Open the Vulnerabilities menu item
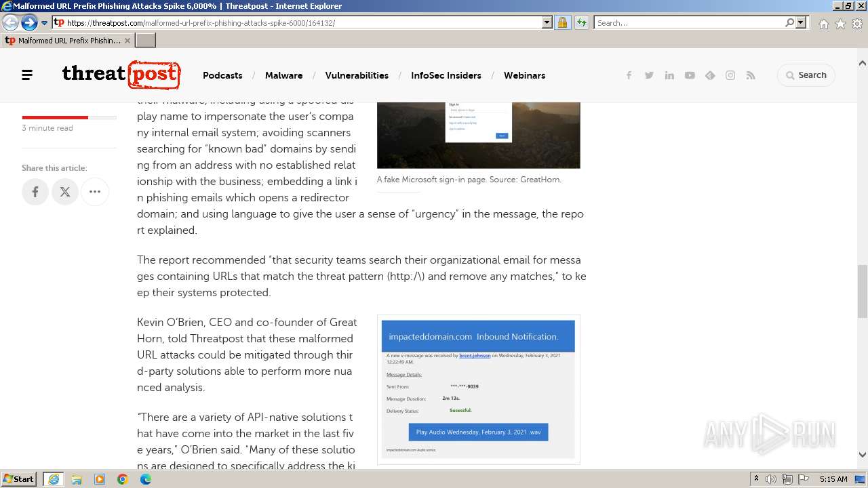This screenshot has width=868, height=488. click(357, 75)
